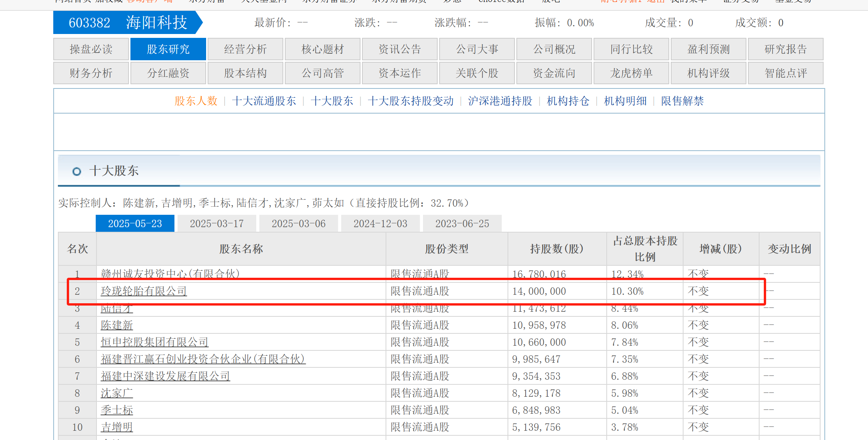Click the 占总股本持股比例 column header
868x440 pixels.
click(645, 249)
